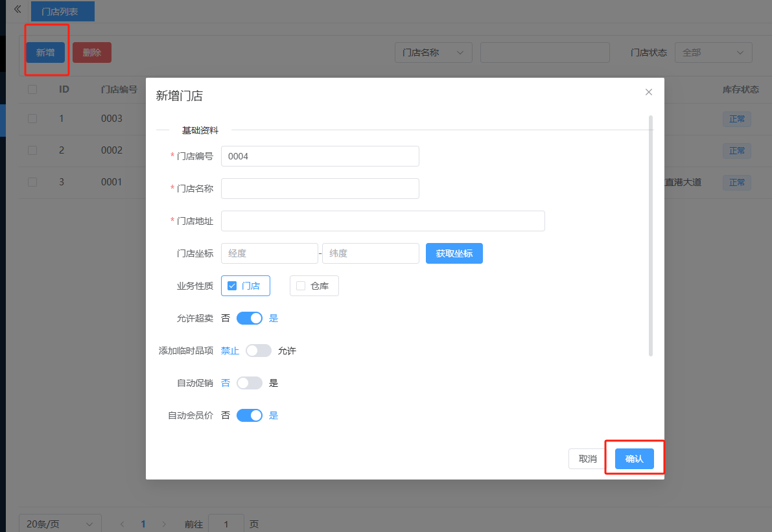
Task: Click 确认 to save the store
Action: pyautogui.click(x=634, y=459)
